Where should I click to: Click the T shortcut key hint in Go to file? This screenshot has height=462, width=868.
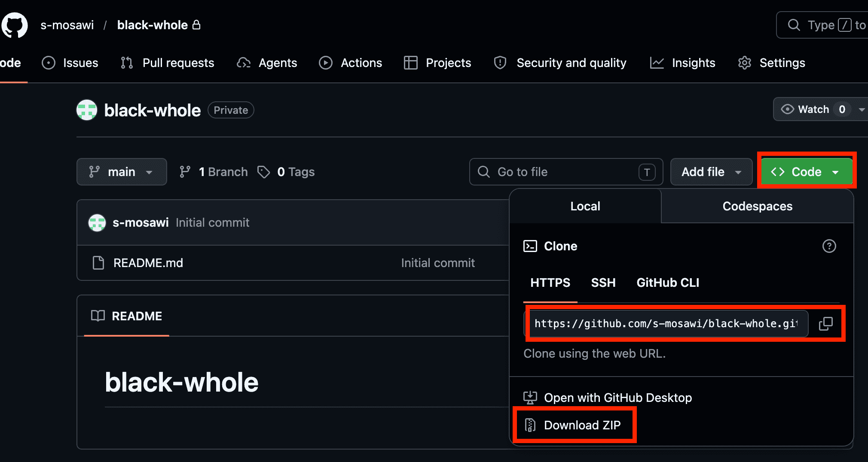pos(647,172)
